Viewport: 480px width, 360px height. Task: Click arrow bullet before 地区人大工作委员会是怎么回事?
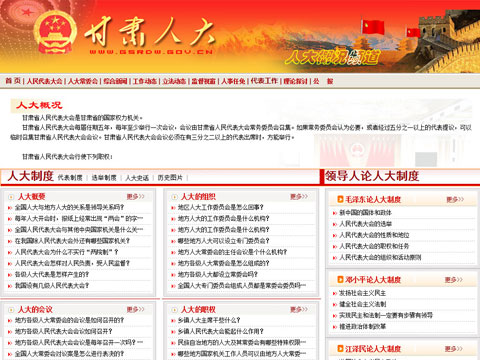[173, 208]
